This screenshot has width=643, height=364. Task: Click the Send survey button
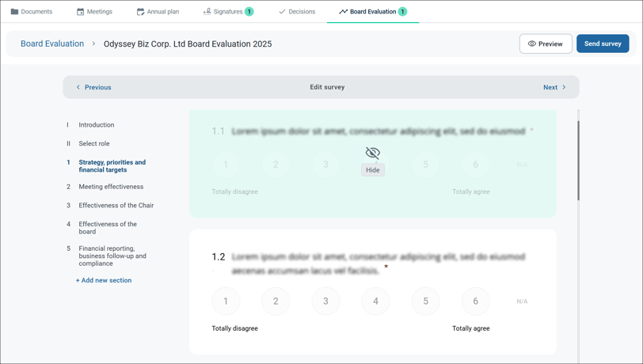click(603, 44)
